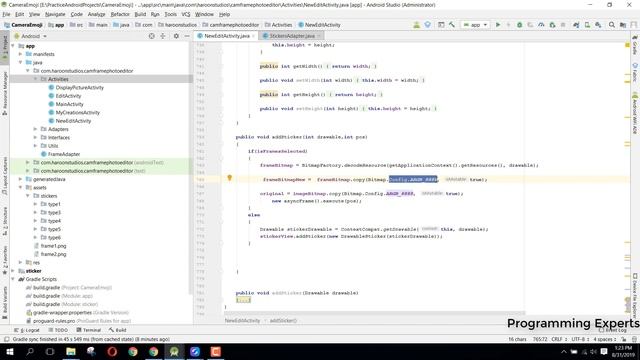Open the Search Everywhere magnifier icon

[x=612, y=25]
